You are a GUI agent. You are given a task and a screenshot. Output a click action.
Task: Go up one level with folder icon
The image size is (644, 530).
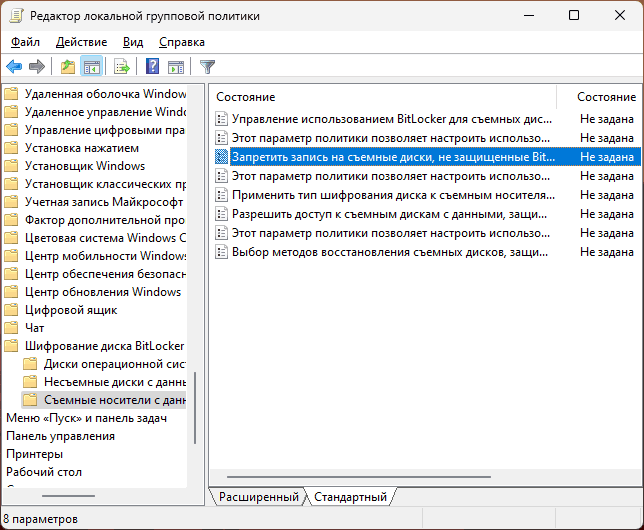click(x=68, y=66)
